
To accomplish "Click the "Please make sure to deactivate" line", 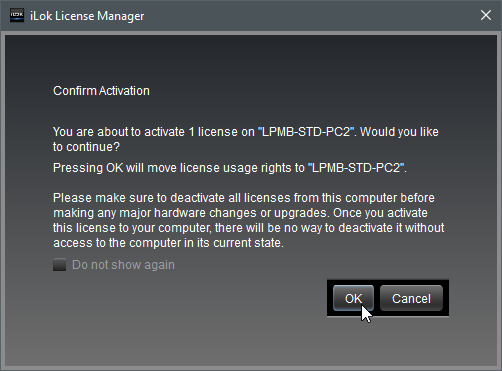I will coord(244,198).
